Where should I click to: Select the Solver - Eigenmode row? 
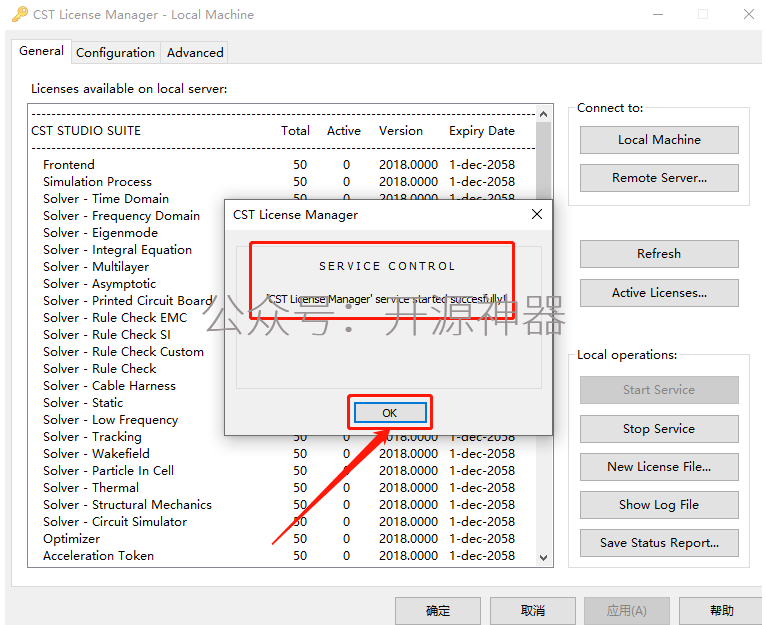101,233
